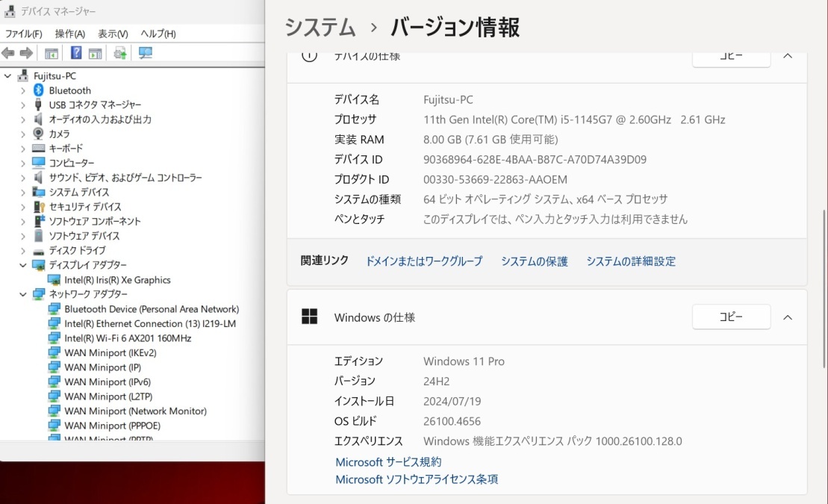The height and width of the screenshot is (504, 828).
Task: Collapse the Windows の仕様 section chevron
Action: (x=787, y=317)
